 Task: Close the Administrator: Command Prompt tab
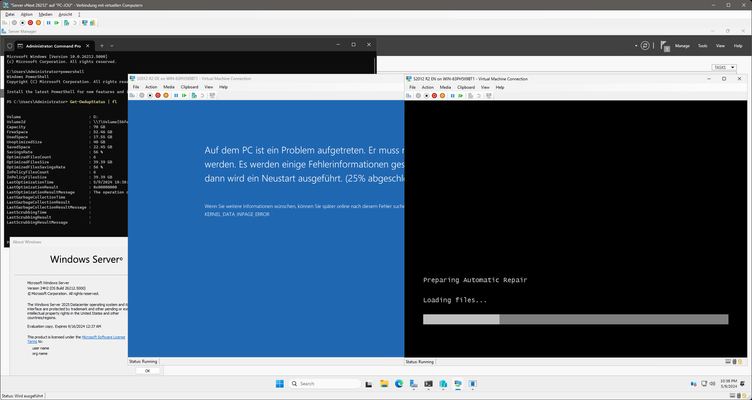click(x=87, y=46)
